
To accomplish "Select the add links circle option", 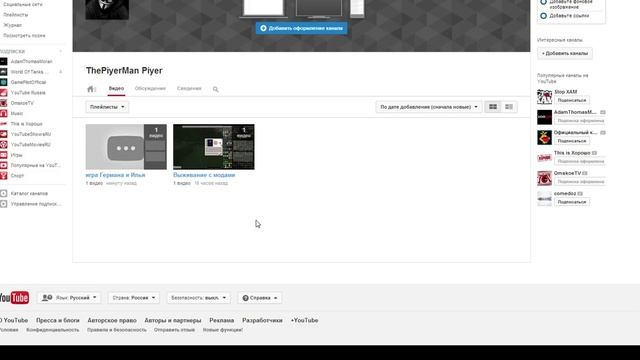I will 543,16.
